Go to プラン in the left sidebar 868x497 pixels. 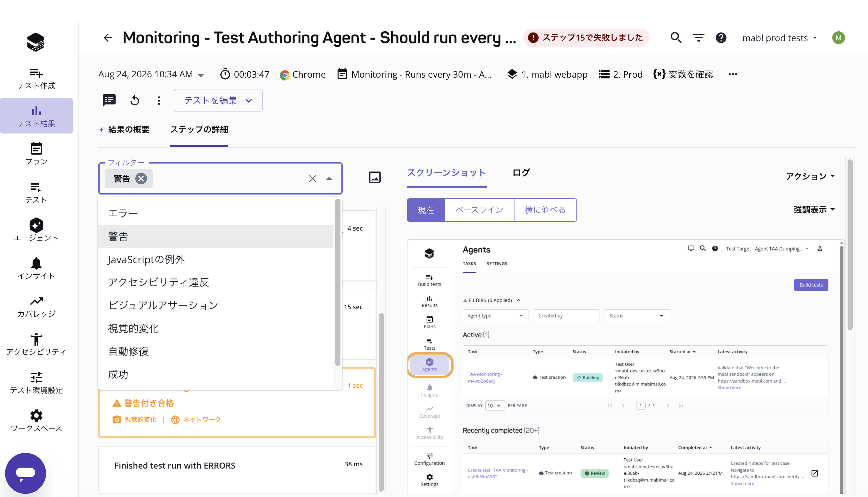click(x=36, y=154)
